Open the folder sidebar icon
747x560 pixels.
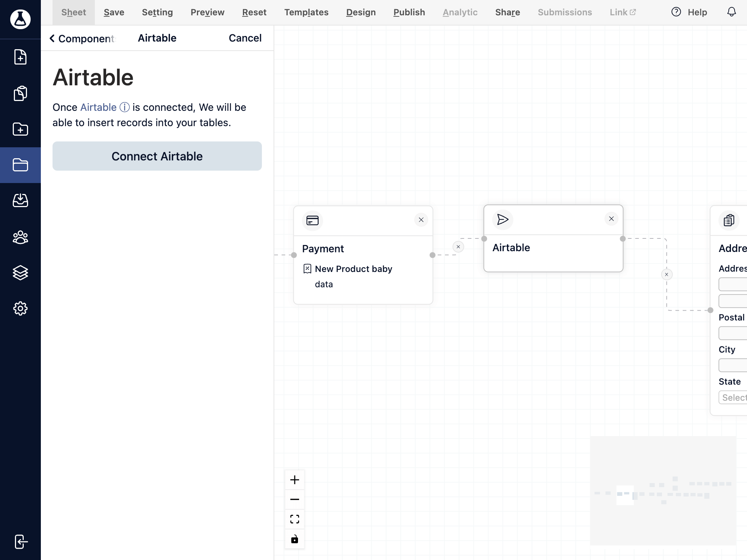(x=20, y=165)
